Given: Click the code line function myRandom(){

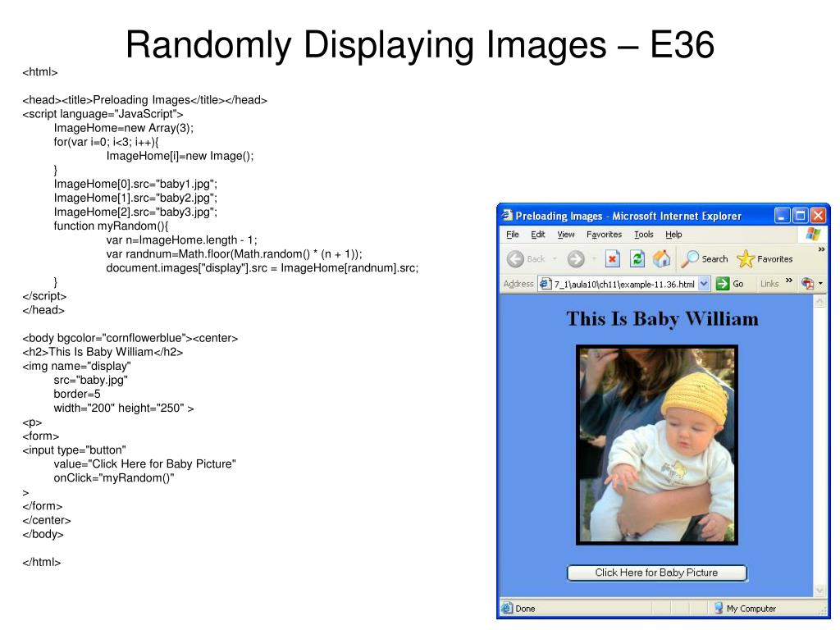Looking at the screenshot, I should click(111, 226).
